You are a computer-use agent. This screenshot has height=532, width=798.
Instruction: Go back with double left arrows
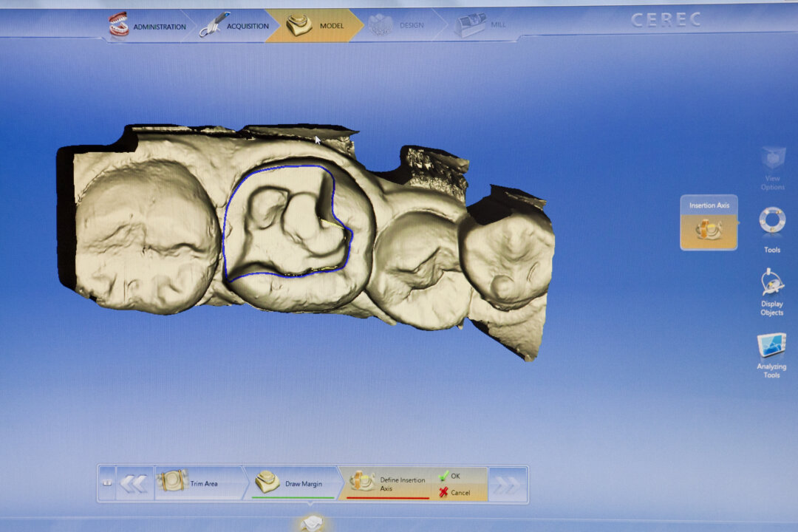click(134, 484)
